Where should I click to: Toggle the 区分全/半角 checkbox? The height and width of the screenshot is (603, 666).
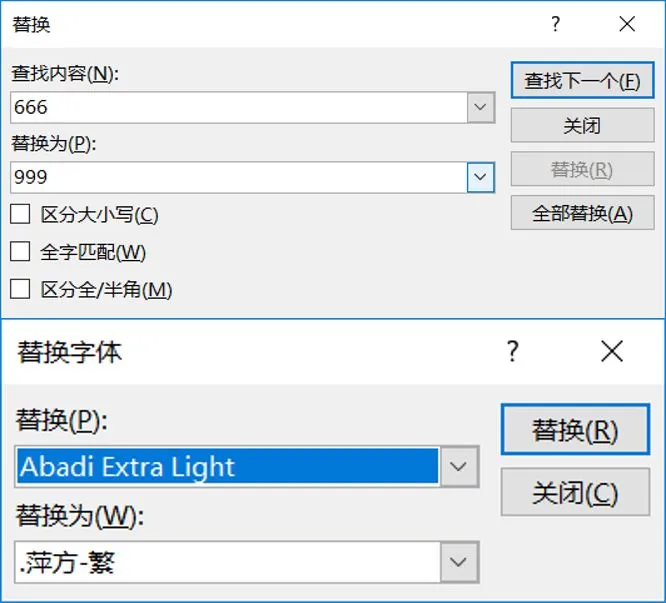point(20,290)
